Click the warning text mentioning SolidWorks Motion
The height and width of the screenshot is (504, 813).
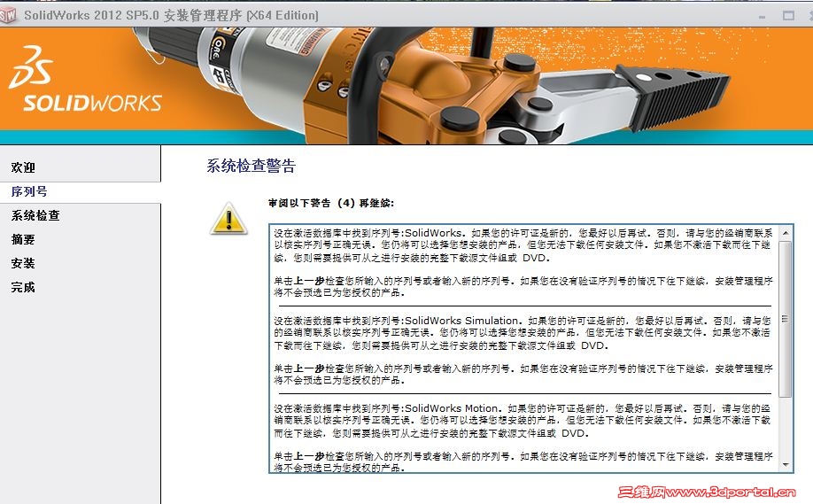523,421
